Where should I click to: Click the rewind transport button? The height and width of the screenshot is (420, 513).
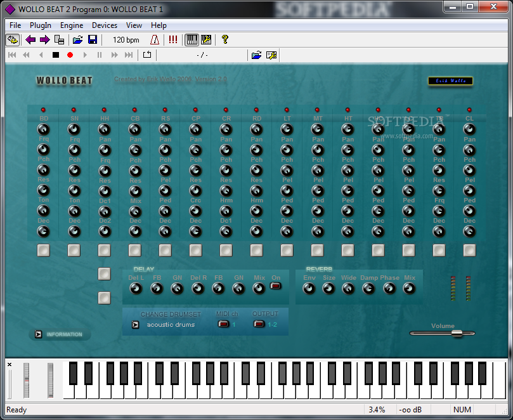[26, 55]
